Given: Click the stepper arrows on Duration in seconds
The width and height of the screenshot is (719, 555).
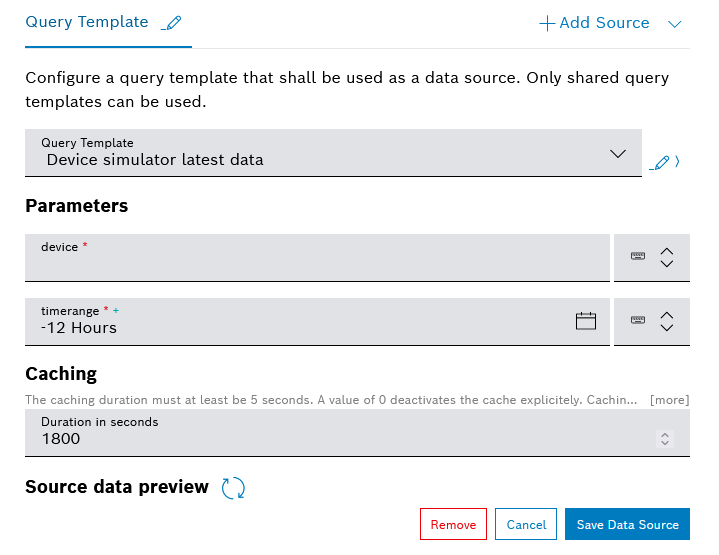Looking at the screenshot, I should (664, 438).
